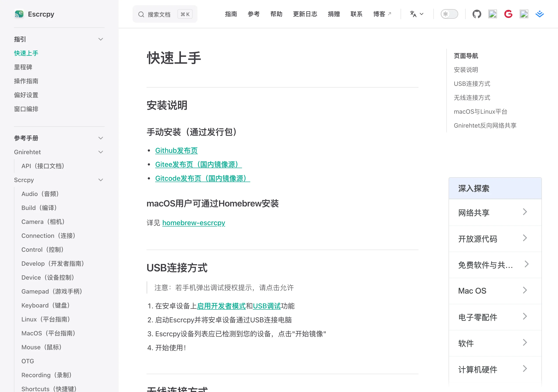This screenshot has width=558, height=392.
Task: Open Gitee发布页 mirror link
Action: pos(199,164)
